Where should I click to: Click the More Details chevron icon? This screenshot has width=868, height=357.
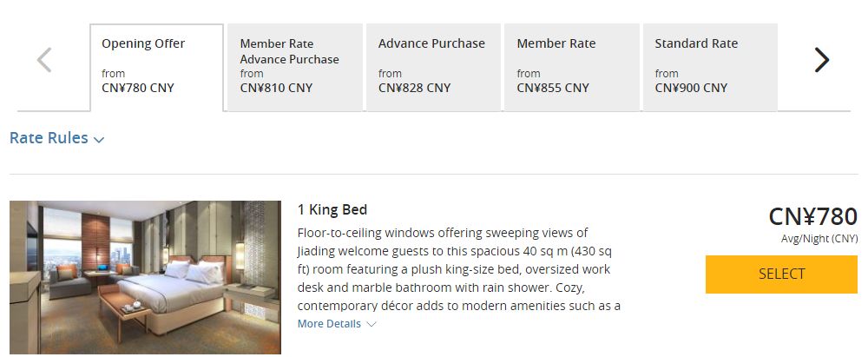click(372, 324)
